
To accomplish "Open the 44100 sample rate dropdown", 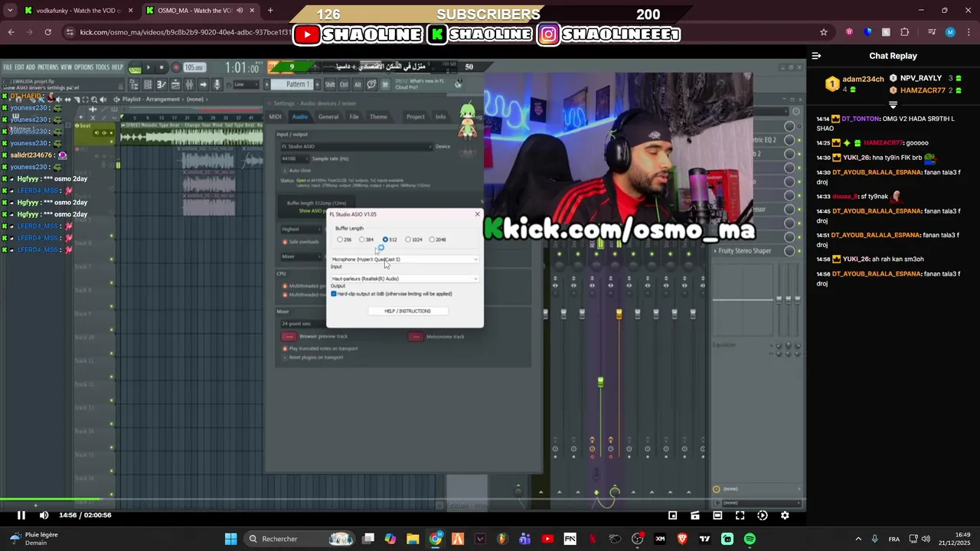I will [x=294, y=158].
